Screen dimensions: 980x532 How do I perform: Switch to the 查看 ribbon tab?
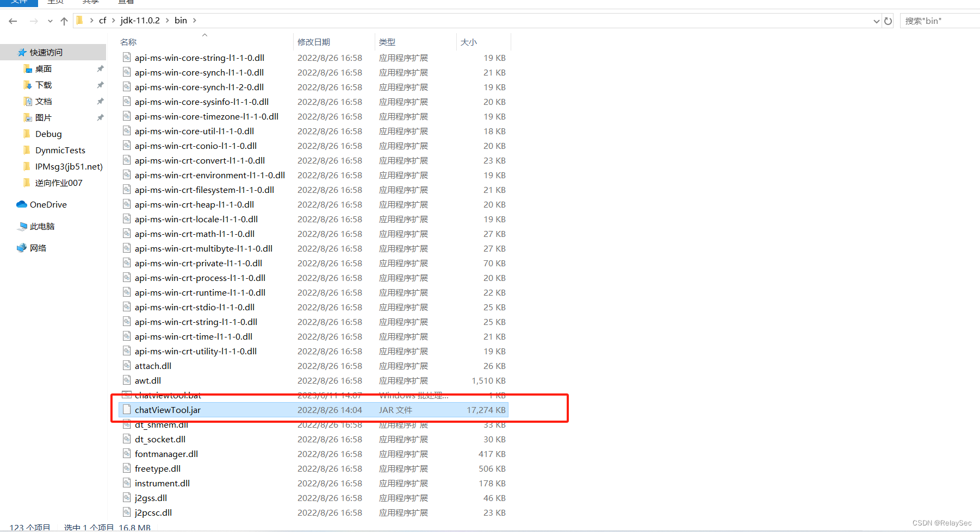tap(125, 2)
